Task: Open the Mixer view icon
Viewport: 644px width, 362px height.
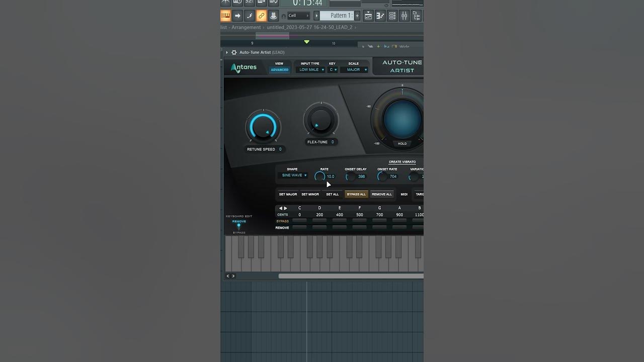Action: [x=404, y=16]
